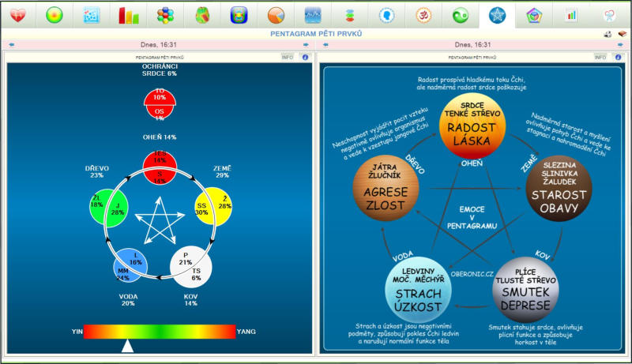Go to next record in right panel
The image size is (632, 364).
(x=621, y=45)
